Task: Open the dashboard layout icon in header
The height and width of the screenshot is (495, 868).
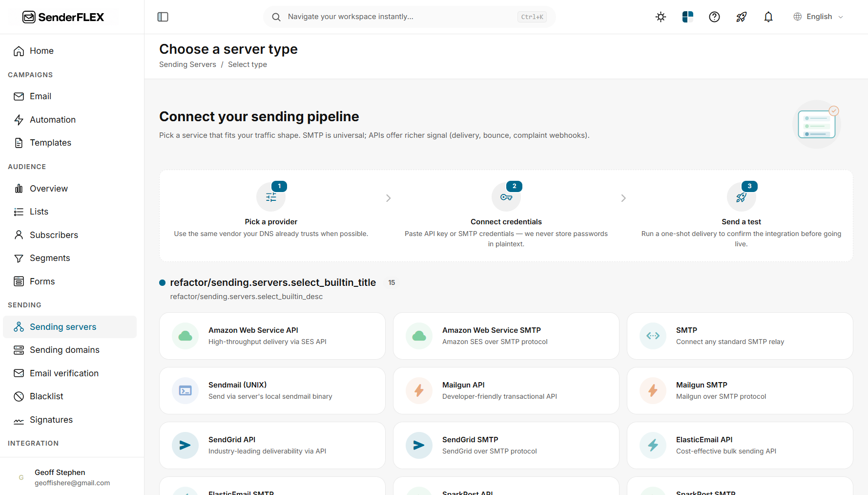Action: tap(688, 17)
